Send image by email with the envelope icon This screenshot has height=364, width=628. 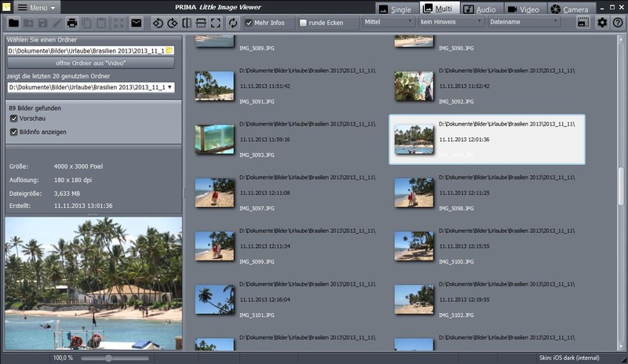coord(136,23)
